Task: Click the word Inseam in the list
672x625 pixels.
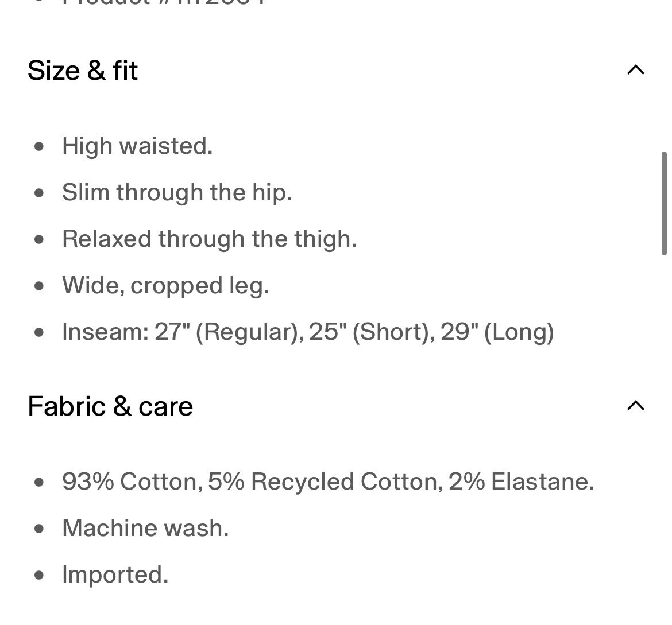Action: (106, 332)
